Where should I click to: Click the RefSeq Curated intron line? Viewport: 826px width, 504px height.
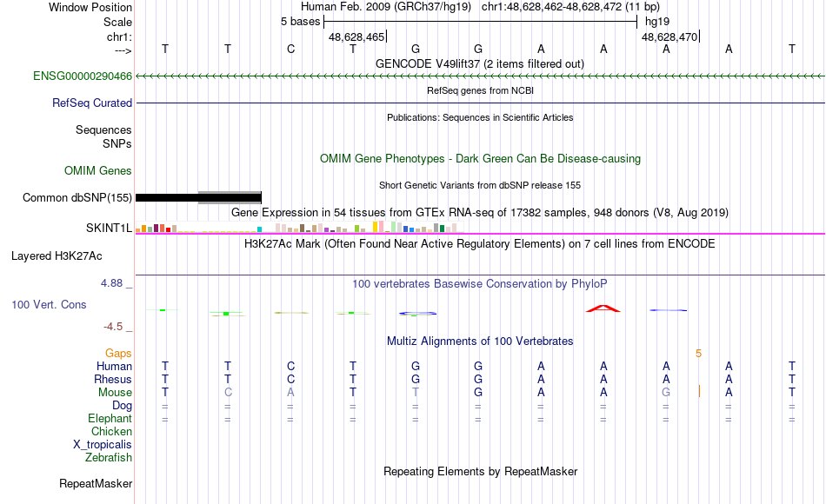point(480,103)
